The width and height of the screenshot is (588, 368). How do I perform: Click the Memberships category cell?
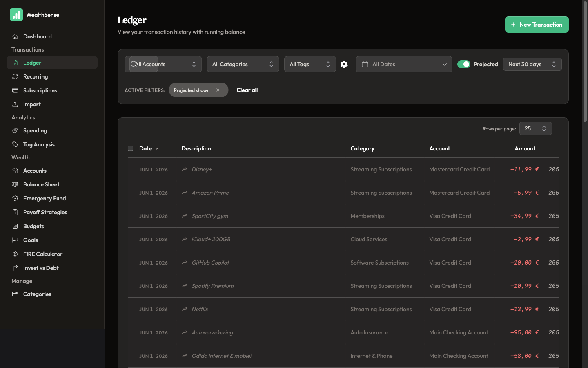click(x=367, y=216)
